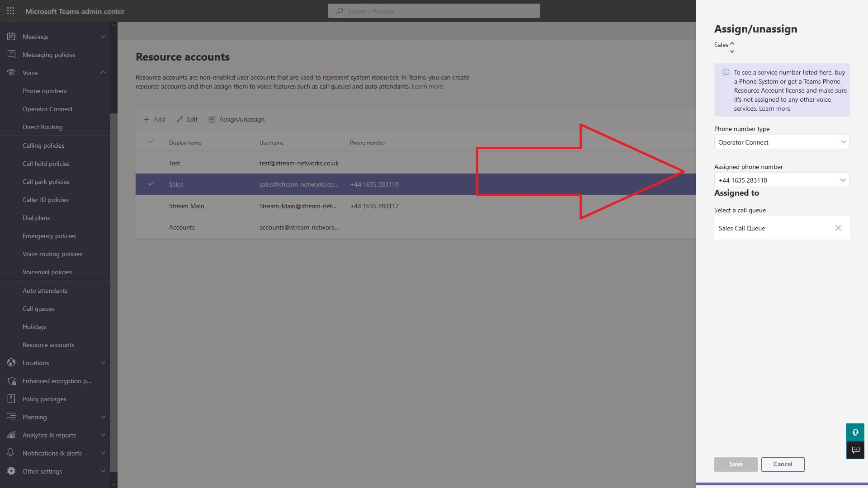The height and width of the screenshot is (488, 868).
Task: Open the Learn more link in the notice
Action: point(774,108)
